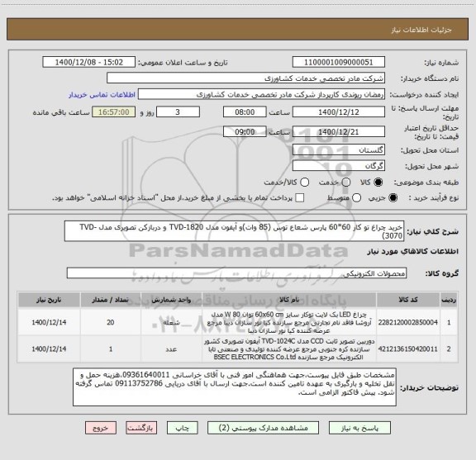Toggle the 'اسناد خزانه اسلامی' payment checkbox
Image resolution: width=476 pixels, height=460 pixels.
coord(300,198)
